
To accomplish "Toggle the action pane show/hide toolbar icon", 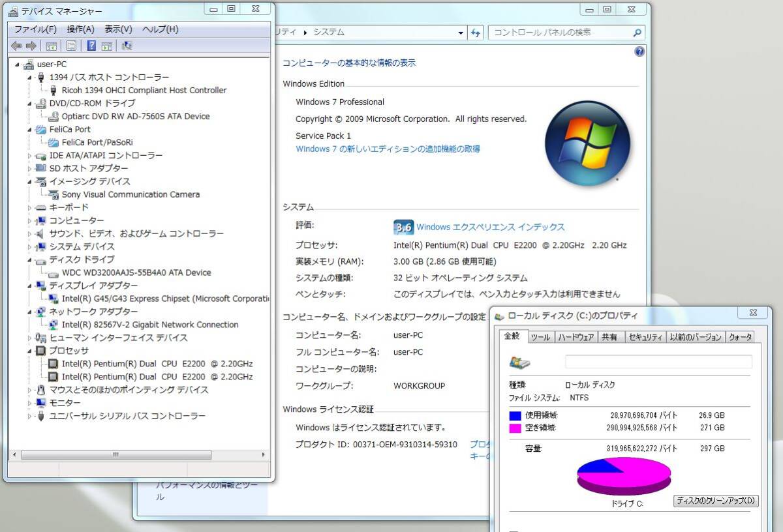I will coord(106,46).
